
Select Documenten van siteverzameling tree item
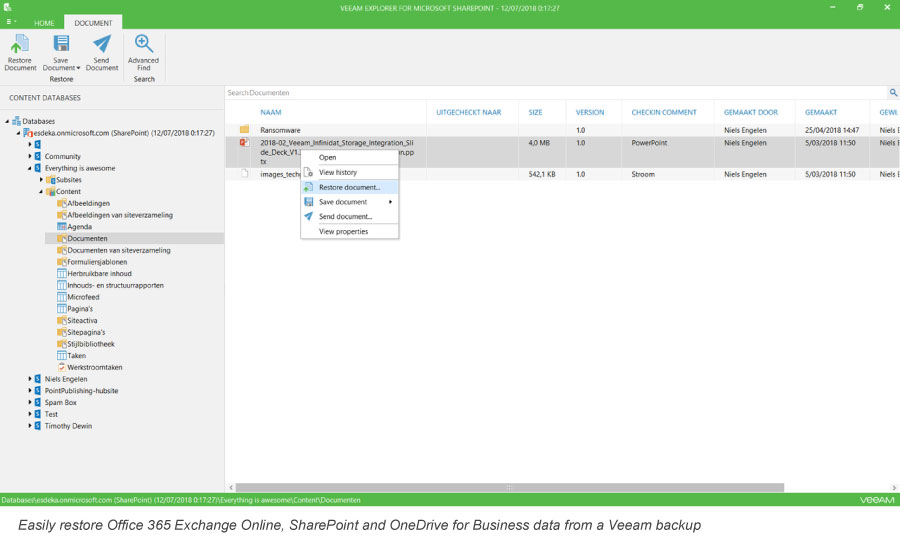coord(119,250)
